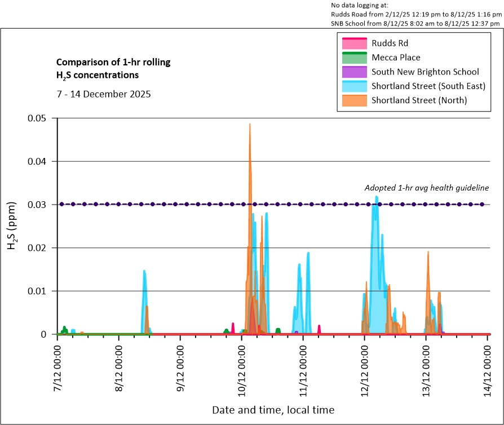Click the 'Date and time, local time' axis title
Viewport: 504px width, 425px height.
(x=273, y=410)
